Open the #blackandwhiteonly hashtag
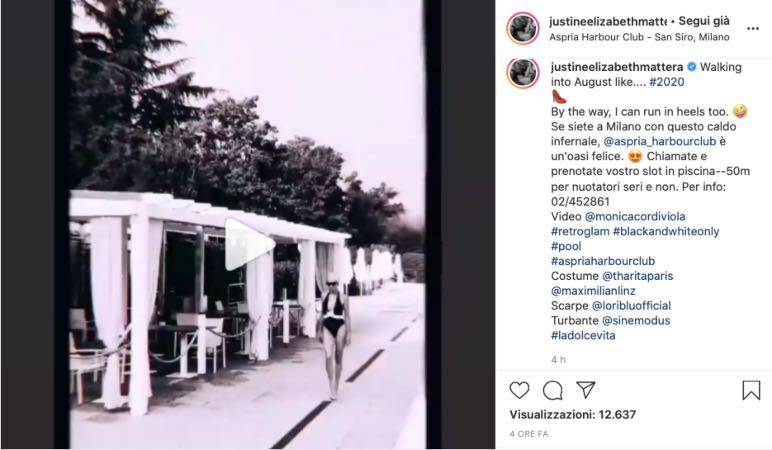This screenshot has width=772, height=450. point(666,231)
